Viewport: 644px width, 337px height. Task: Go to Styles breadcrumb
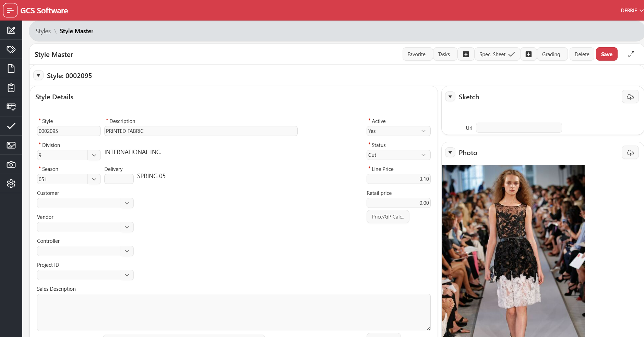pos(43,31)
